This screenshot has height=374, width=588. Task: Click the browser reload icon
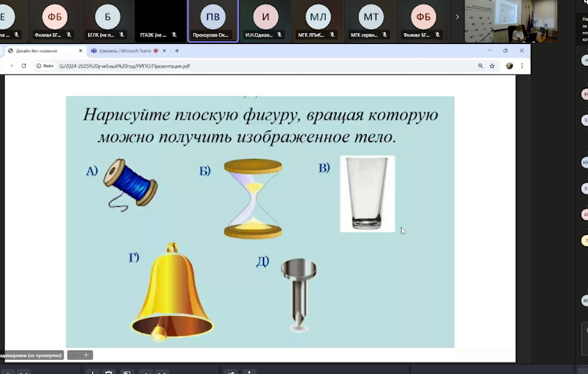coord(24,66)
